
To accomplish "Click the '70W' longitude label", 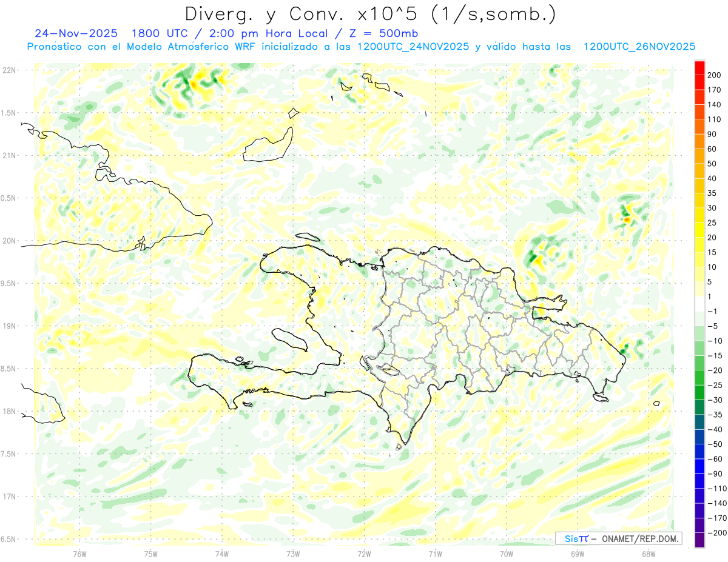I will coord(506,554).
